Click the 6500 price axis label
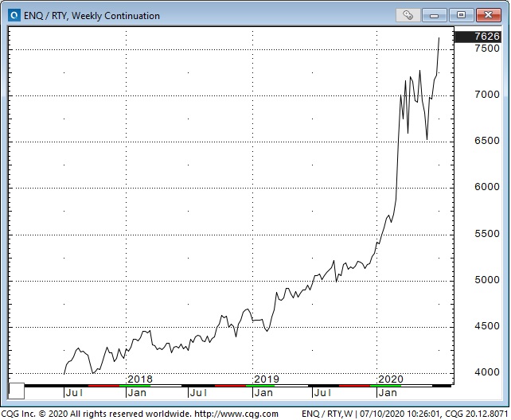Screen dimensions: 511x420 (x=487, y=141)
